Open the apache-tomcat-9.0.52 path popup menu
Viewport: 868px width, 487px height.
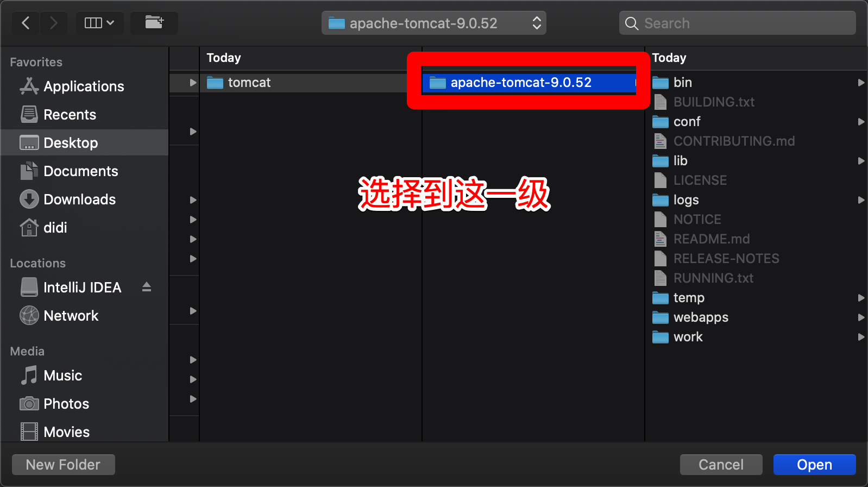pos(434,23)
